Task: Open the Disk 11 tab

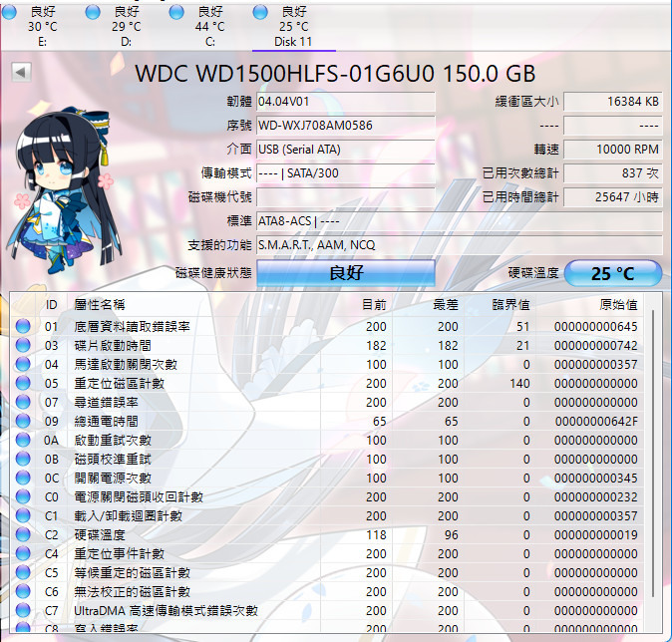Action: pos(293,27)
